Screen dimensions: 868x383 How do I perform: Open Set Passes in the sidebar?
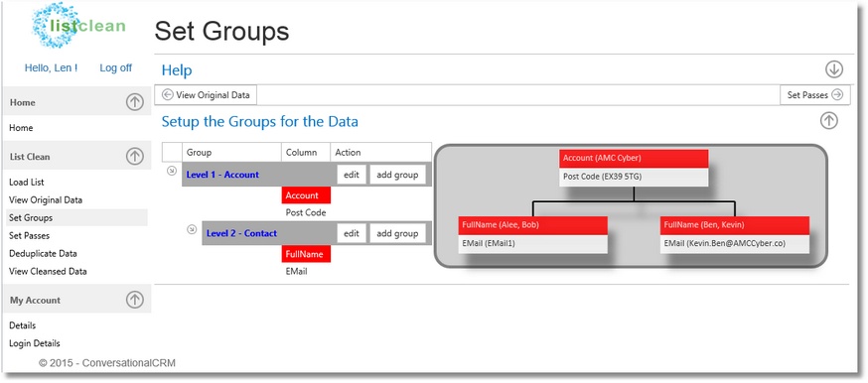point(30,235)
